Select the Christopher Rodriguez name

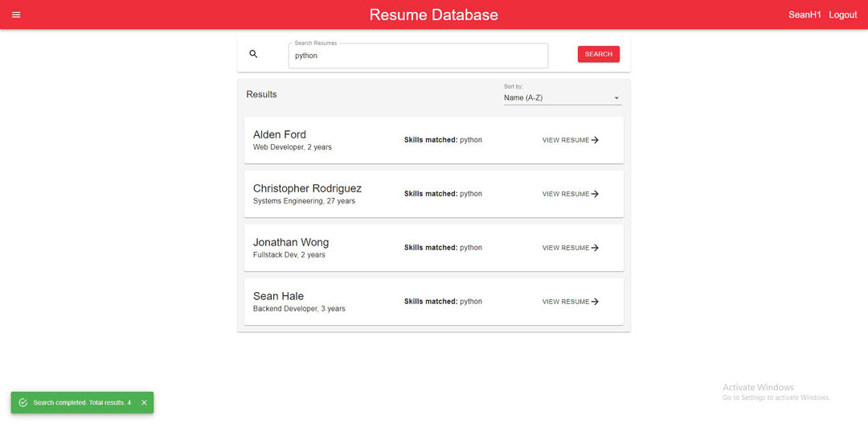(x=307, y=188)
